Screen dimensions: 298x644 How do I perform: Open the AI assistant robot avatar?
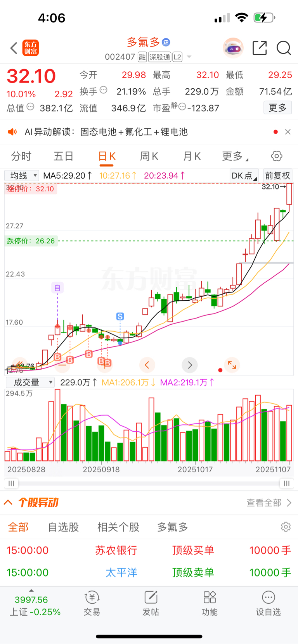coord(233,48)
